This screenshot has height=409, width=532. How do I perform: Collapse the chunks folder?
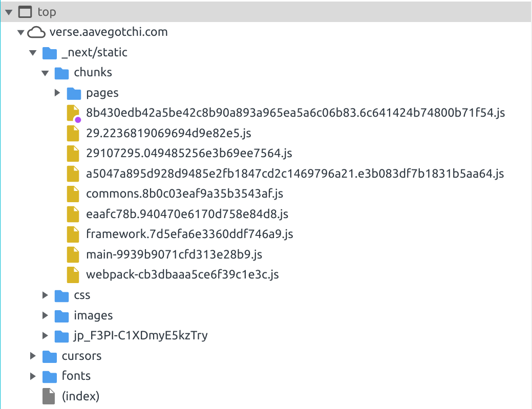pos(45,72)
